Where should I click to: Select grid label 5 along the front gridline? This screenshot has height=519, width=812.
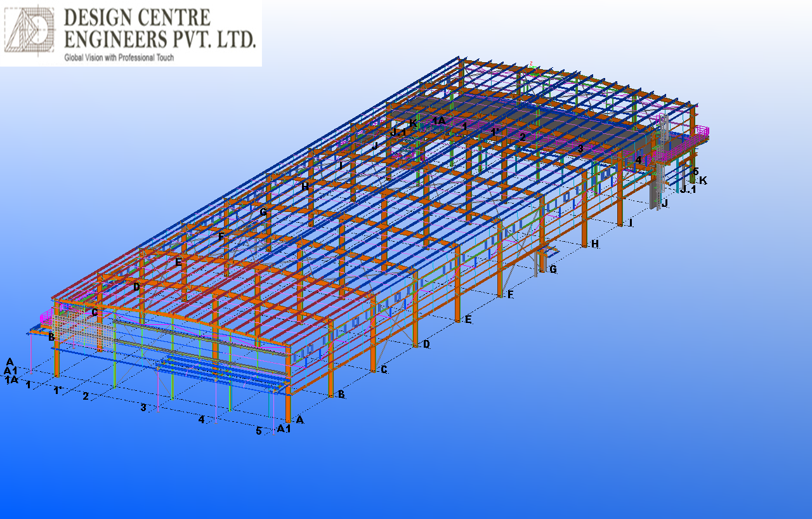coord(258,431)
